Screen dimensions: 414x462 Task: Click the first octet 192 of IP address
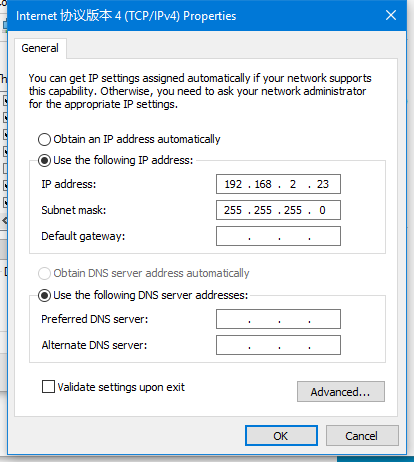pyautogui.click(x=233, y=184)
